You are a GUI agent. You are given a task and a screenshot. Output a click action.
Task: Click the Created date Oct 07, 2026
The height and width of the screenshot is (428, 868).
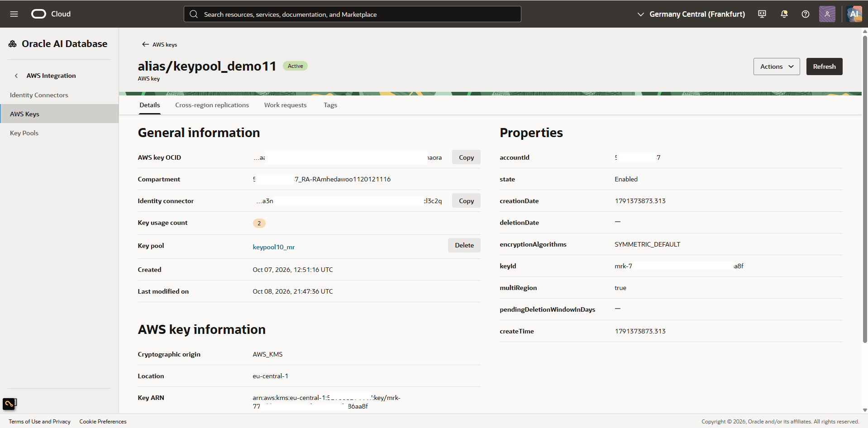[x=293, y=270]
